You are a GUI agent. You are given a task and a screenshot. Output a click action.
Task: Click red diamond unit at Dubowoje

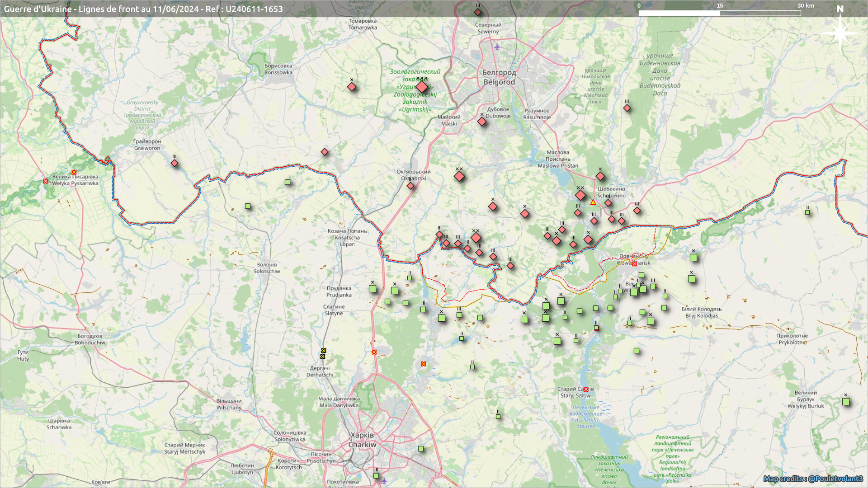pyautogui.click(x=482, y=122)
